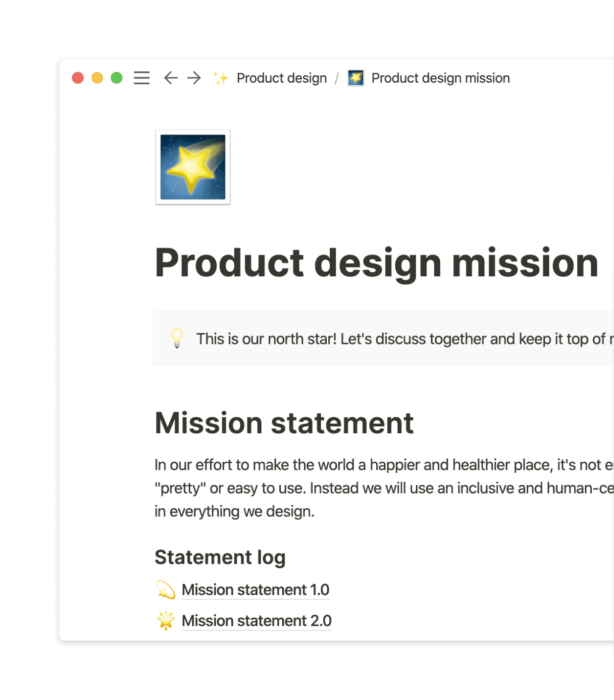
Task: Open the sidebar using the hamburger menu icon
Action: click(142, 78)
